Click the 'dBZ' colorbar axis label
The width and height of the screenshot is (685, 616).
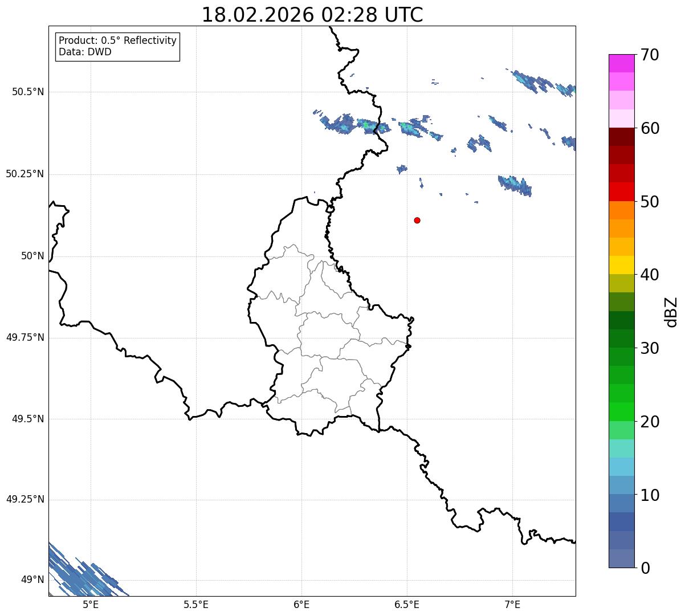click(671, 312)
